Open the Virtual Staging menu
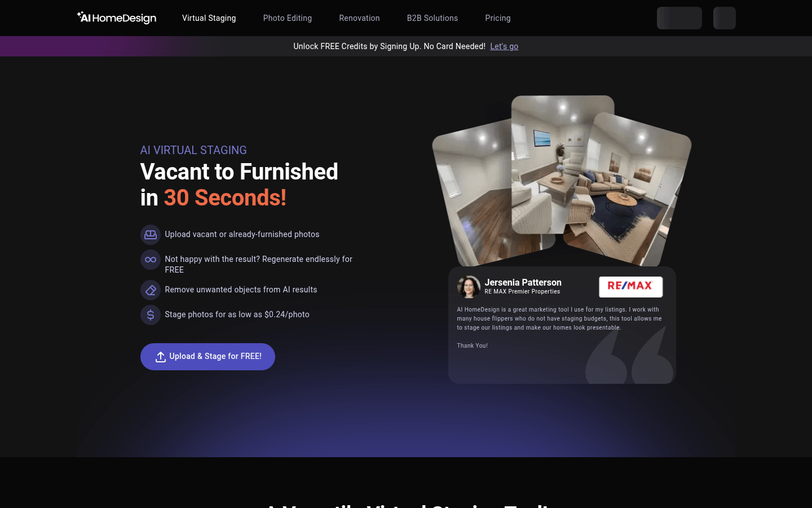This screenshot has height=508, width=812. click(x=209, y=18)
